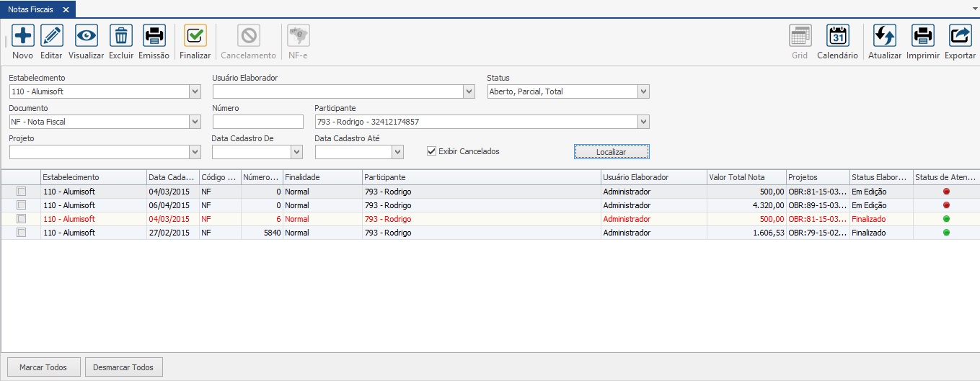Open the Calendário view
Image resolution: width=980 pixels, height=381 pixels.
837,35
